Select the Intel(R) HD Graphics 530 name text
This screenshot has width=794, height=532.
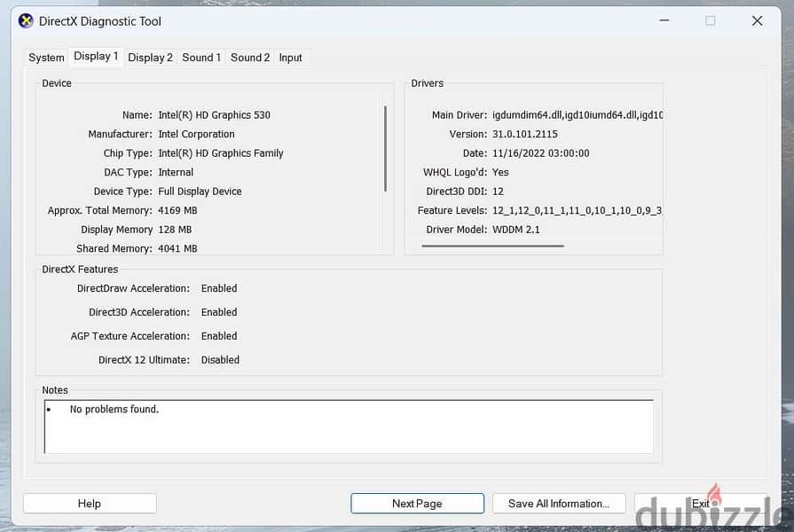pyautogui.click(x=214, y=115)
